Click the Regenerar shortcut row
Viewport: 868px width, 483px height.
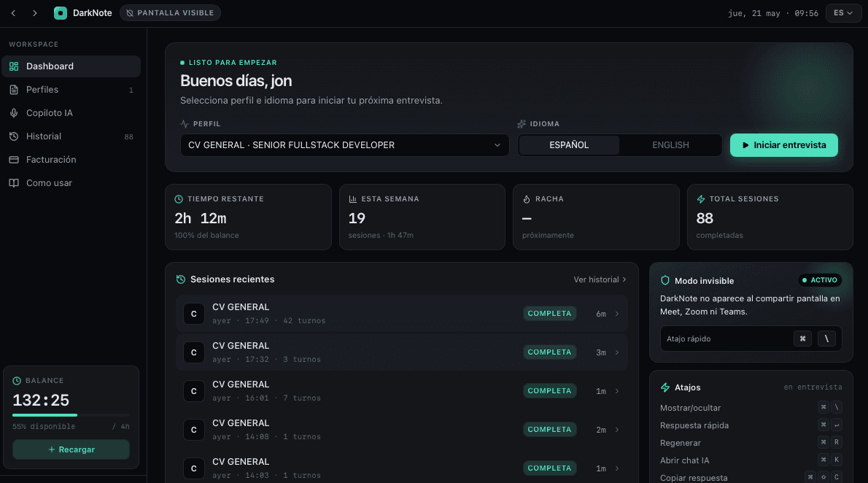pos(751,443)
